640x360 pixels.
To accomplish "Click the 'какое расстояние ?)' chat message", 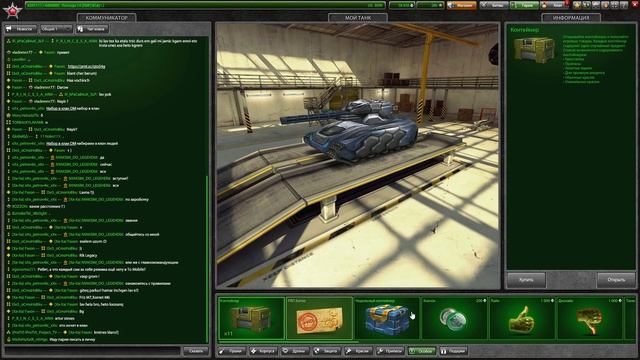I will click(47, 207).
